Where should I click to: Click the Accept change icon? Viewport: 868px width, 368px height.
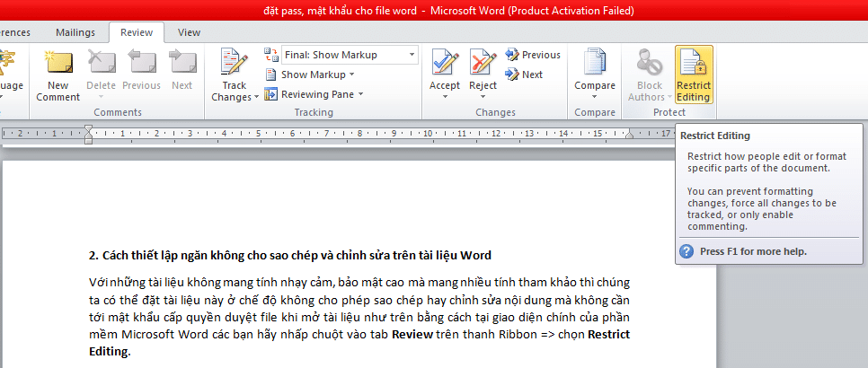tap(445, 62)
